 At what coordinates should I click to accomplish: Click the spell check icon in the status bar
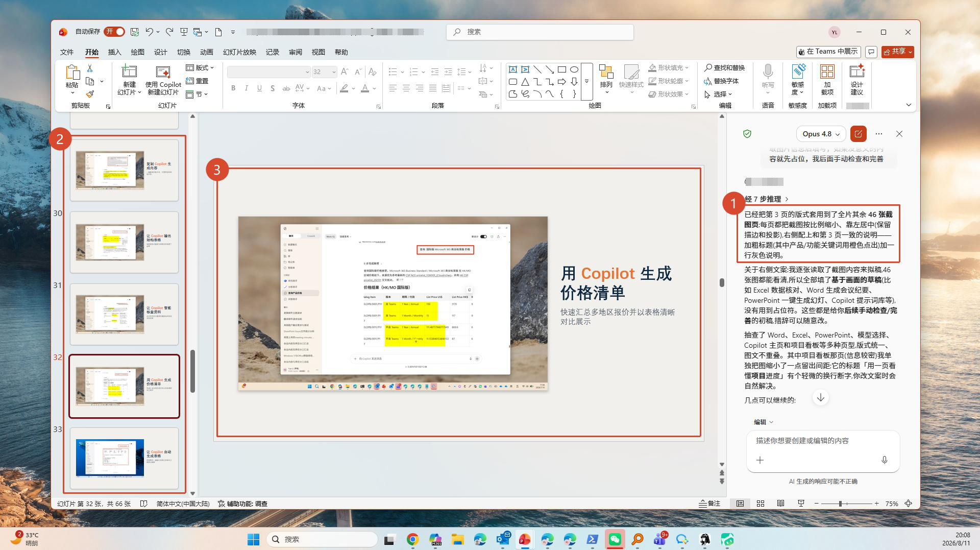click(144, 504)
